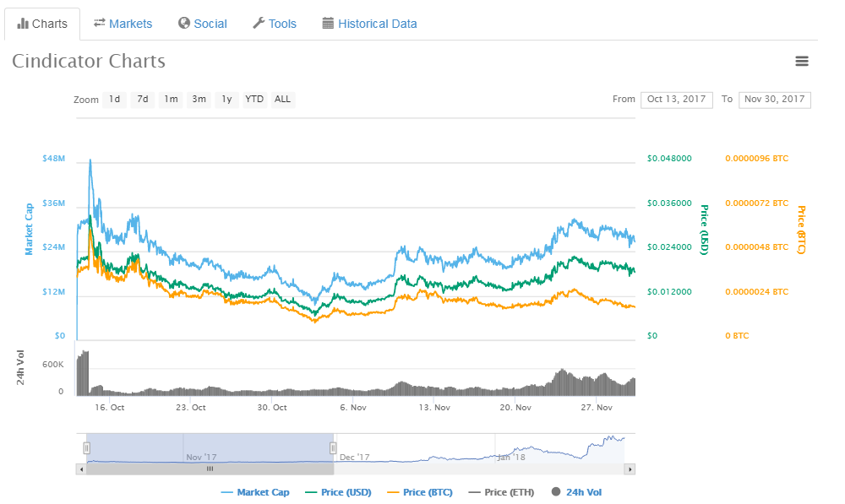
Task: Toggle the Price (ETH) series in legend
Action: click(502, 492)
